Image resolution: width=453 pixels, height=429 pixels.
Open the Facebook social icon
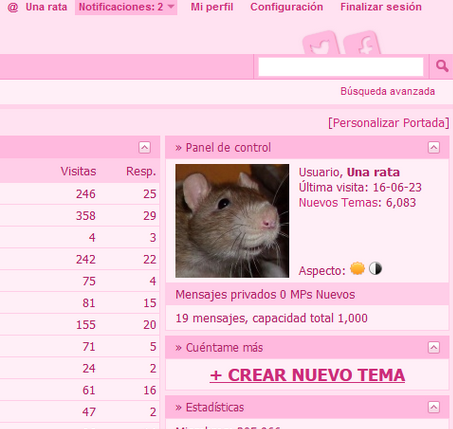tap(362, 43)
